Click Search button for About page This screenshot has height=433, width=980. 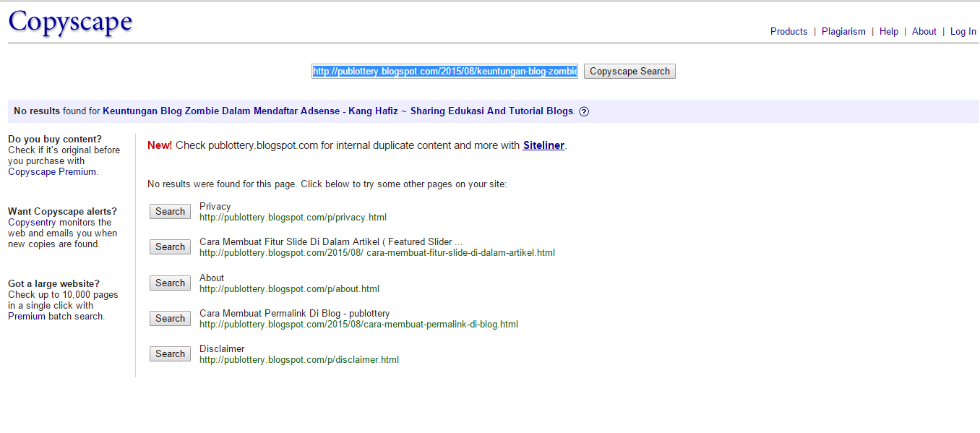[170, 283]
